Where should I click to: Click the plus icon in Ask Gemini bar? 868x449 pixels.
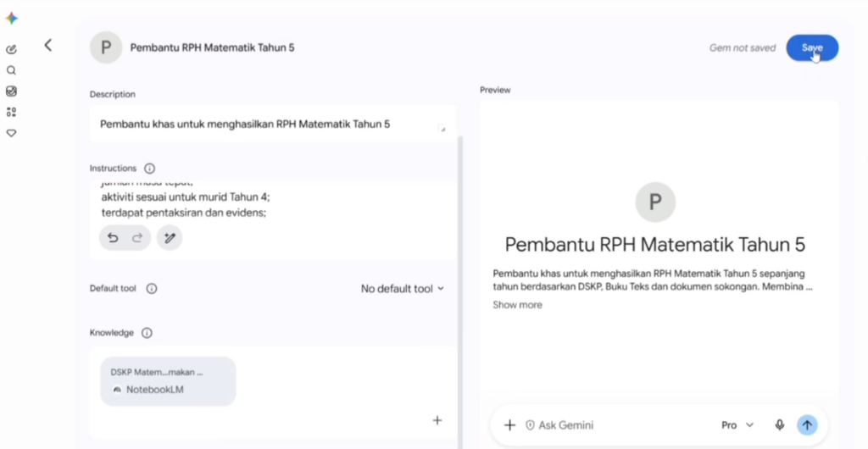(x=509, y=425)
